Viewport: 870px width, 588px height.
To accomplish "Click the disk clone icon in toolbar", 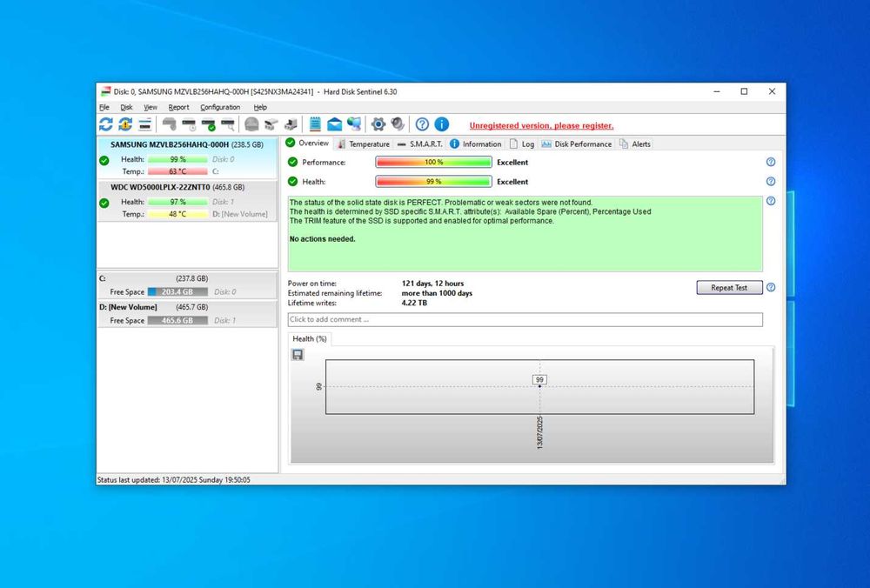I will pyautogui.click(x=271, y=124).
